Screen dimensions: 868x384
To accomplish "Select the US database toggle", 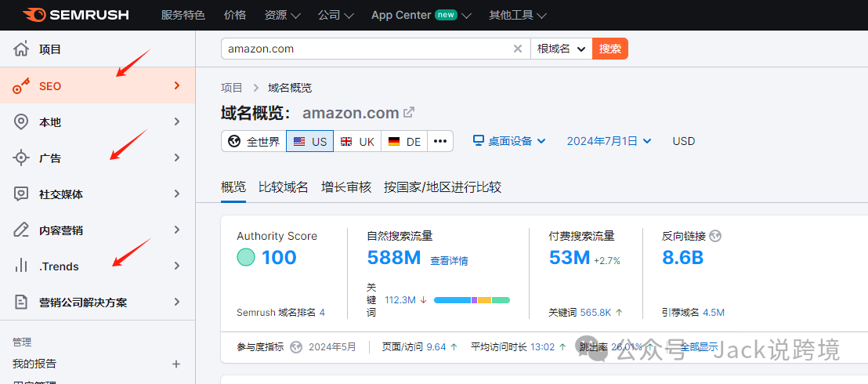I will pyautogui.click(x=310, y=141).
